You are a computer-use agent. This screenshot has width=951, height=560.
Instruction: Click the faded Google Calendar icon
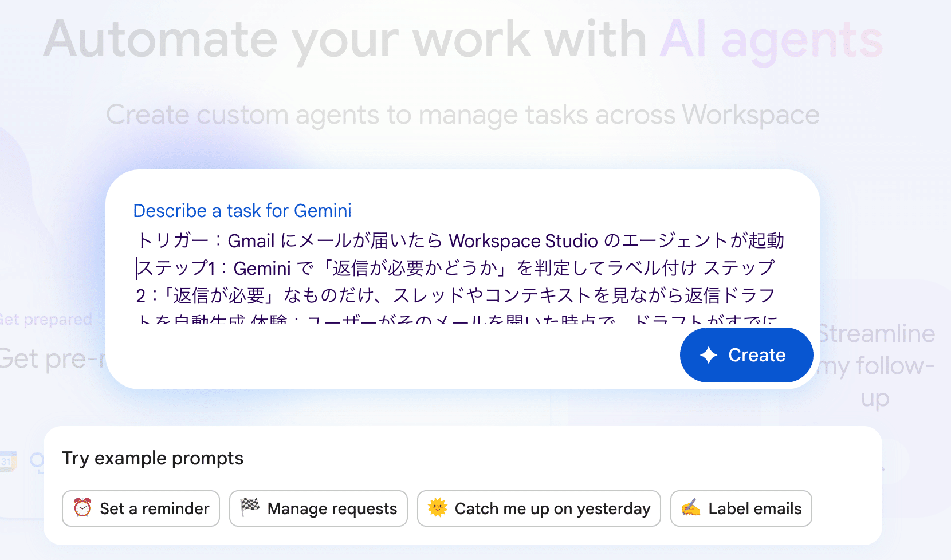(8, 462)
